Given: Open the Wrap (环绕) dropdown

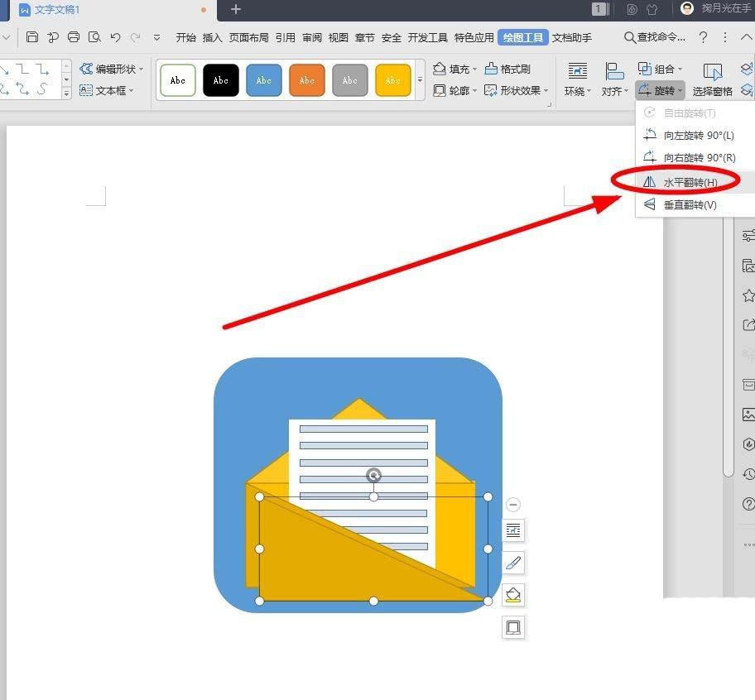Looking at the screenshot, I should click(577, 80).
